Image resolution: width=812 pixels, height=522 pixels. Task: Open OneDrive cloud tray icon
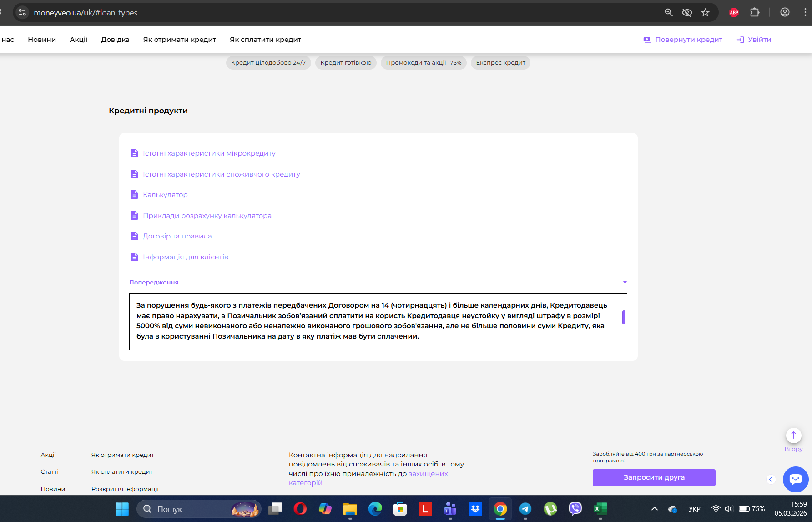point(672,509)
